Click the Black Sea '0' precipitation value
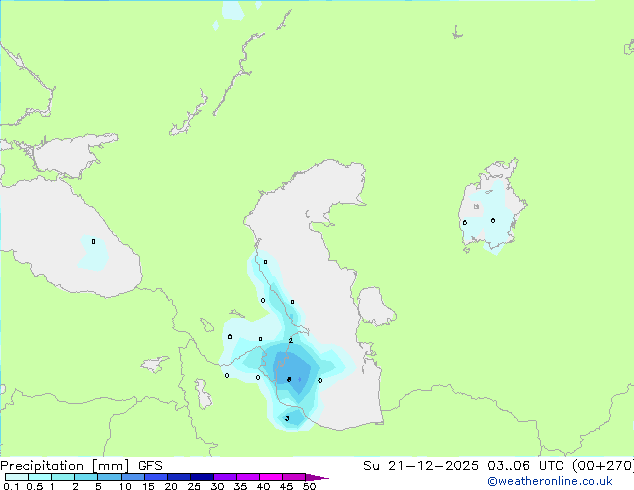634x490 pixels. click(x=93, y=241)
